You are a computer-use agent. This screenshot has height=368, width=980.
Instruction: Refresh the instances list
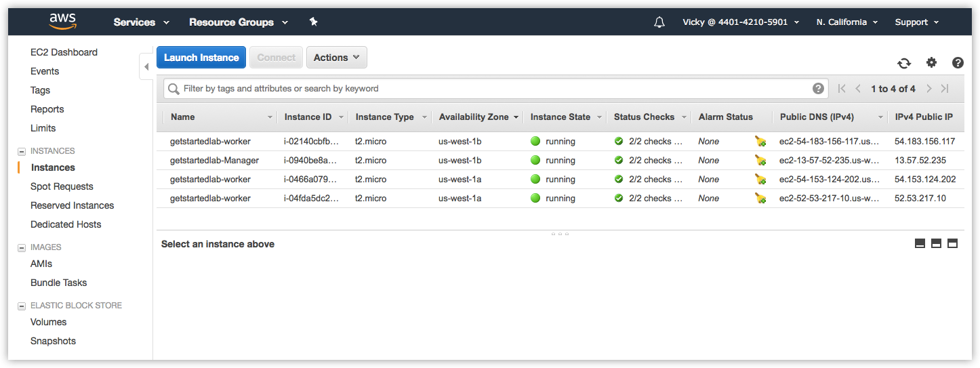904,63
